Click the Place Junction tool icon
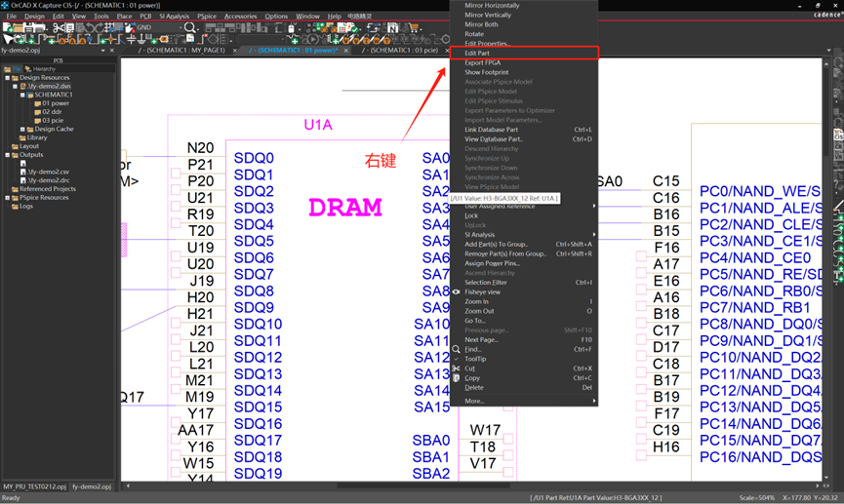Viewport: 844px width, 504px height. pos(110,39)
